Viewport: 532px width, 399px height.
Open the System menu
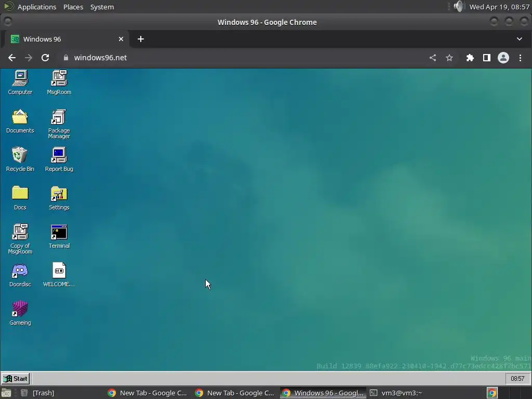[x=102, y=7]
